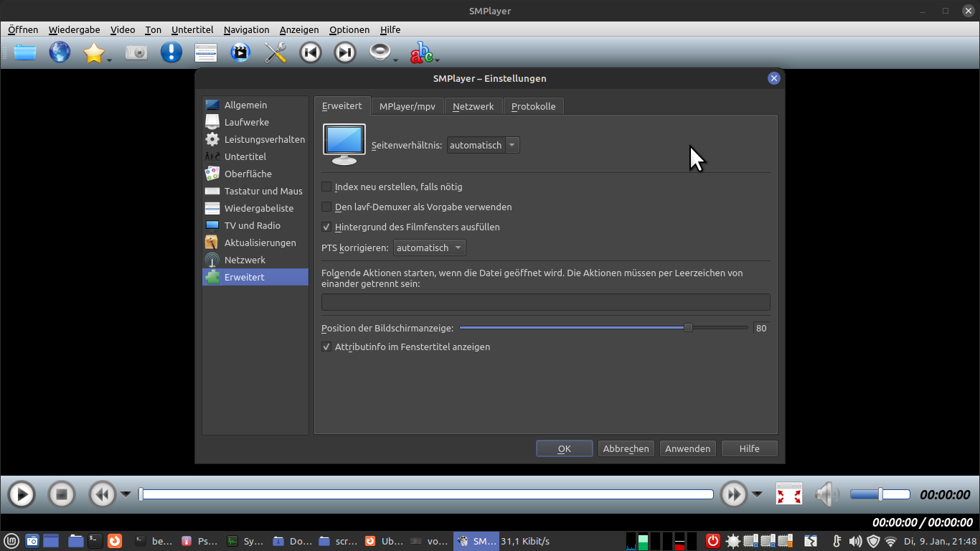Open Netzwerk section in settings sidebar
This screenshot has width=980, height=551.
[x=255, y=260]
